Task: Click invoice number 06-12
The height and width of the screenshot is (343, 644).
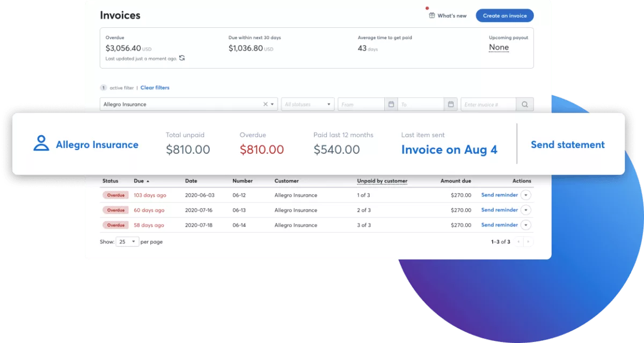Action: coord(239,196)
